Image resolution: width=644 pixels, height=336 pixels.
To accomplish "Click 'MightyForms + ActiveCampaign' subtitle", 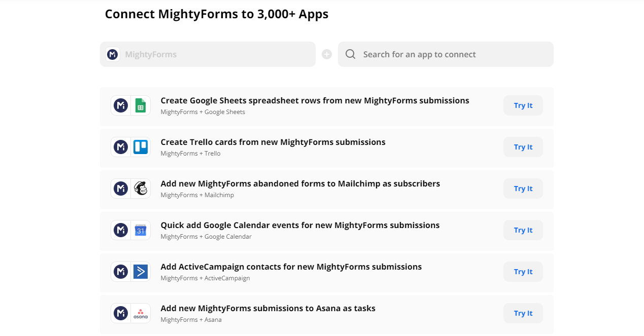I will (x=206, y=278).
